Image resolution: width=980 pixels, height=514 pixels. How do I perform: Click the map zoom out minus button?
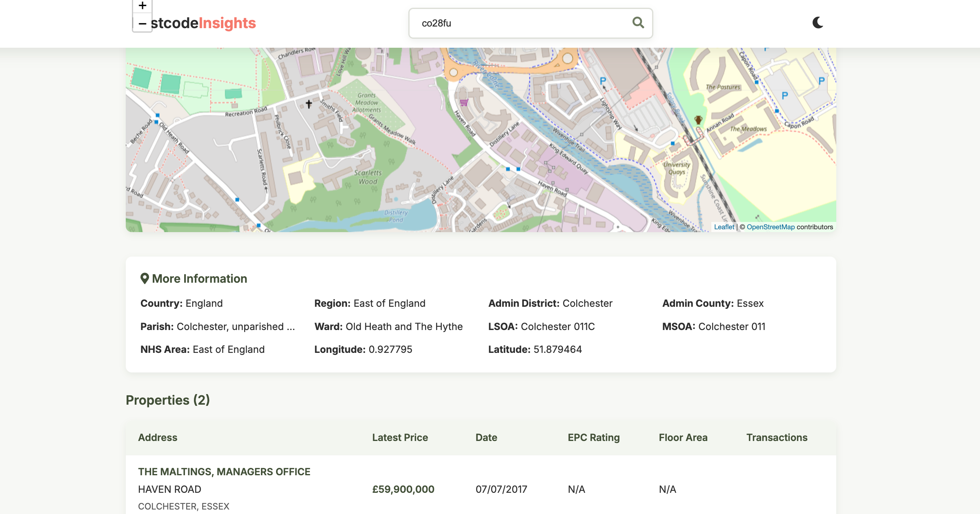(142, 24)
